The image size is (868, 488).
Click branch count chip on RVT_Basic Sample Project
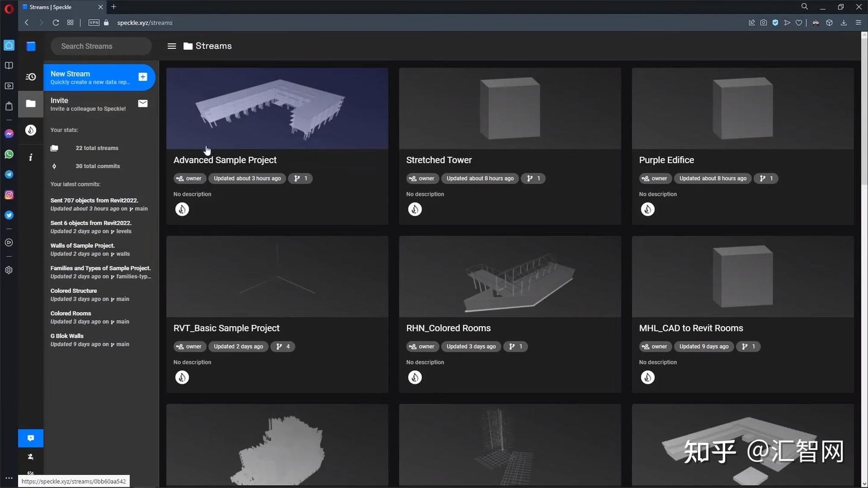(x=283, y=346)
